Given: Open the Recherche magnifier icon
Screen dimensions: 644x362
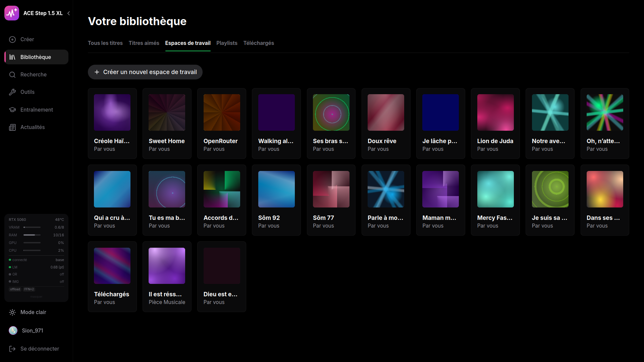Looking at the screenshot, I should [x=12, y=74].
